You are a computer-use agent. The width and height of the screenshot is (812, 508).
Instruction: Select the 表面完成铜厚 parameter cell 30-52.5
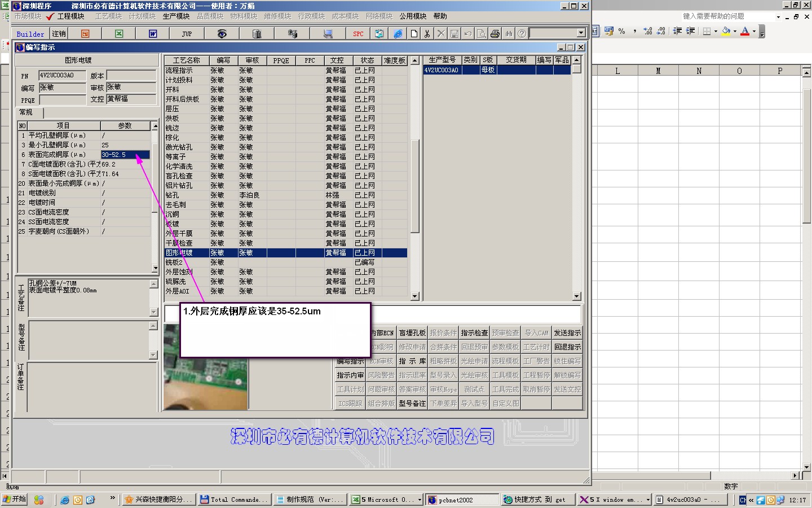pyautogui.click(x=125, y=155)
